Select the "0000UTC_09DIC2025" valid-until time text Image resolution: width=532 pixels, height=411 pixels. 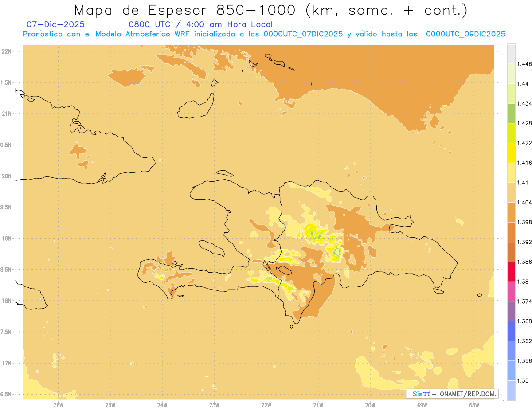(465, 34)
